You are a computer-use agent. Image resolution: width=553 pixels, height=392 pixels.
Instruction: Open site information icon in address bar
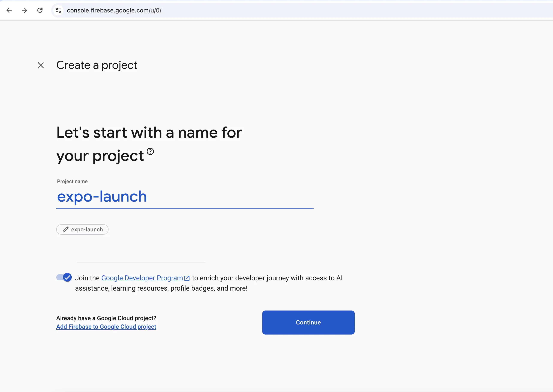tap(58, 10)
